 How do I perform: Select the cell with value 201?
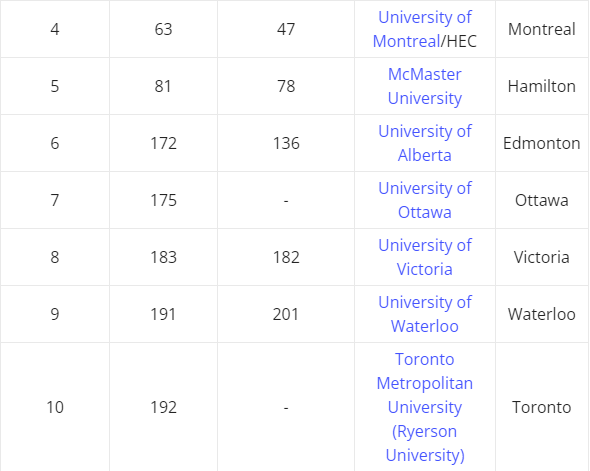pos(286,314)
